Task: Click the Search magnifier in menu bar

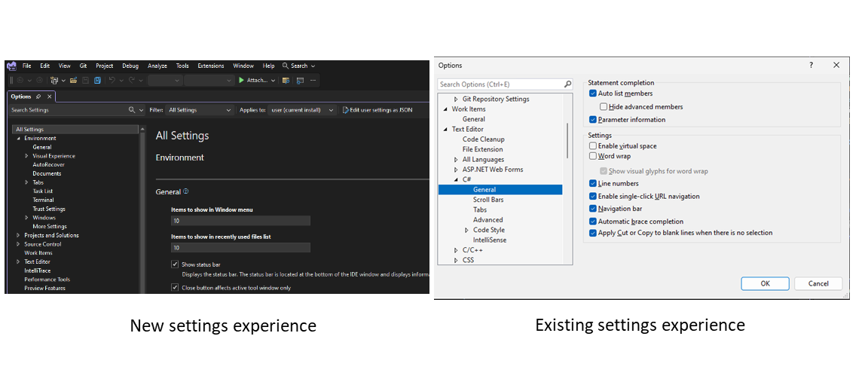Action: pos(286,66)
